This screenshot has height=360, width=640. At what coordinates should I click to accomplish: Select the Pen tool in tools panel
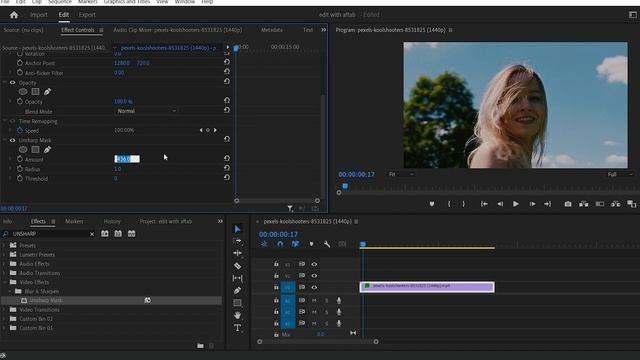click(237, 291)
